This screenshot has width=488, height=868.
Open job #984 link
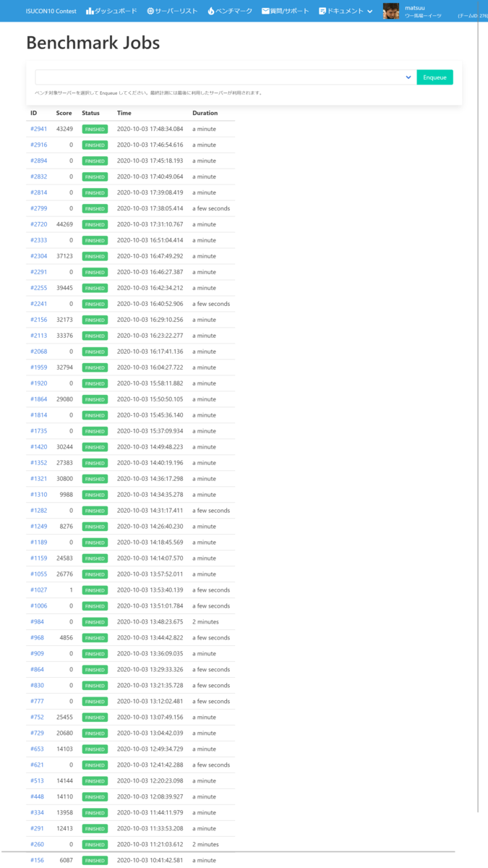click(37, 622)
